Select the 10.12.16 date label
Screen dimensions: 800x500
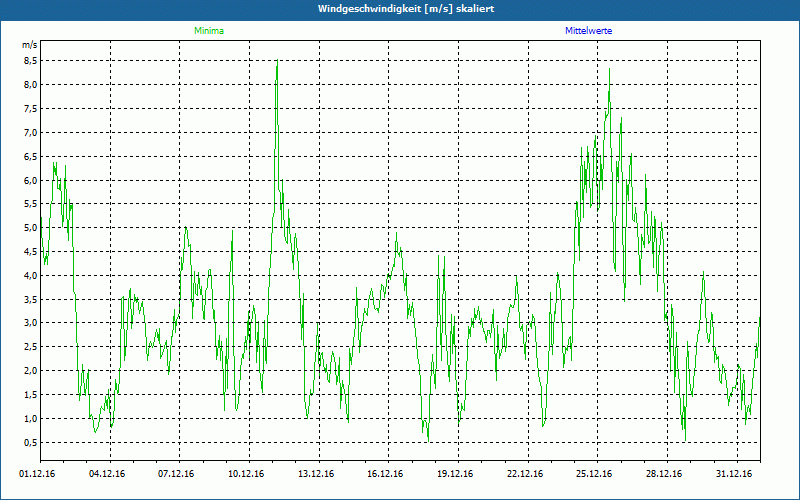click(x=246, y=474)
